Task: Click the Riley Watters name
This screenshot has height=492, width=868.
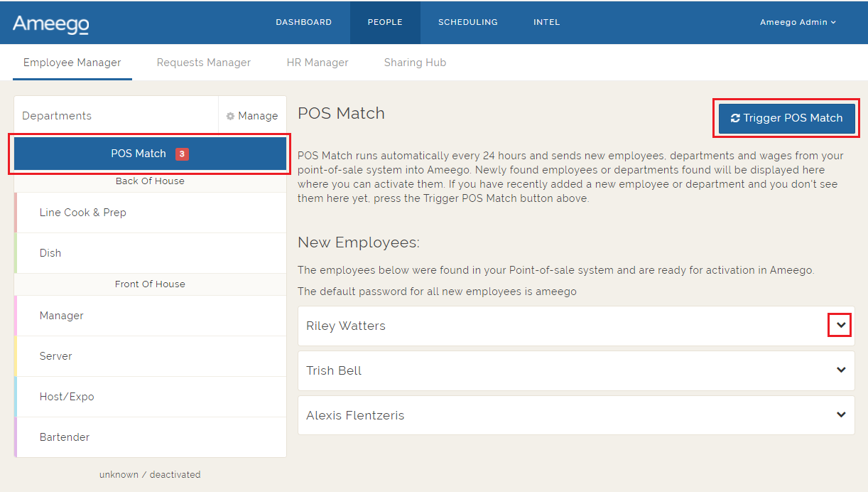Action: pos(346,326)
